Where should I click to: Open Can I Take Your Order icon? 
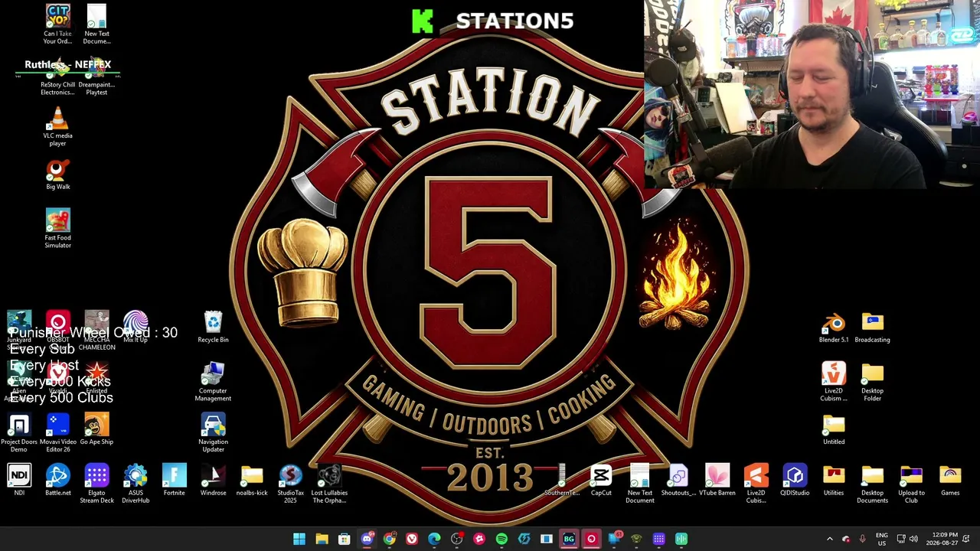tap(57, 24)
